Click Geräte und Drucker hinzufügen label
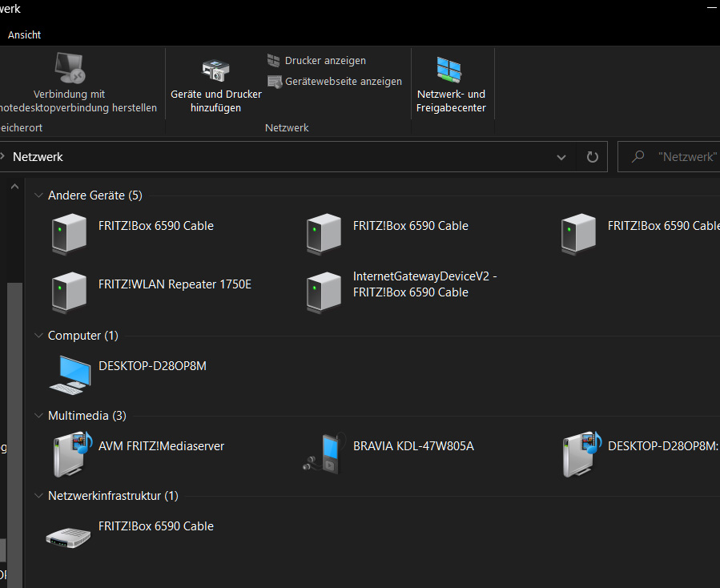Viewport: 720px width, 588px height. tap(215, 101)
